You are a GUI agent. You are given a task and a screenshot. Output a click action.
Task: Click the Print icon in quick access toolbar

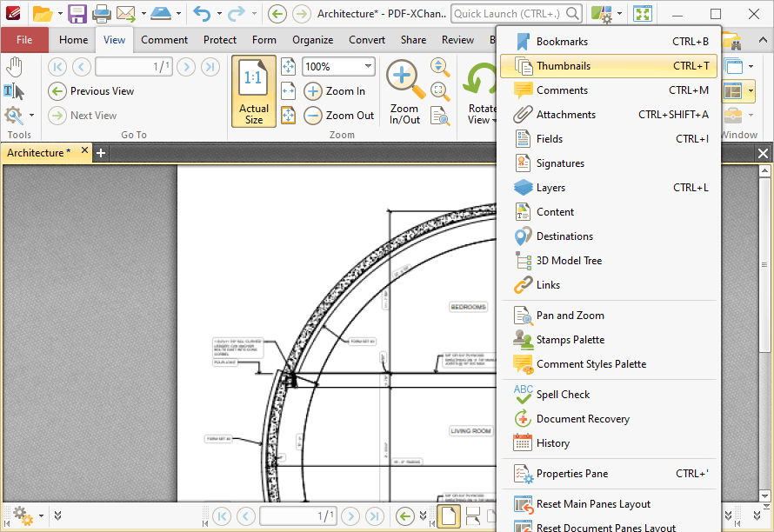[x=102, y=14]
